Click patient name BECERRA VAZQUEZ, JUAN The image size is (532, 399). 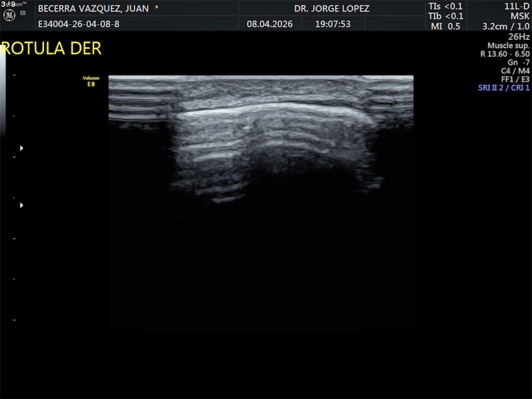[x=93, y=8]
